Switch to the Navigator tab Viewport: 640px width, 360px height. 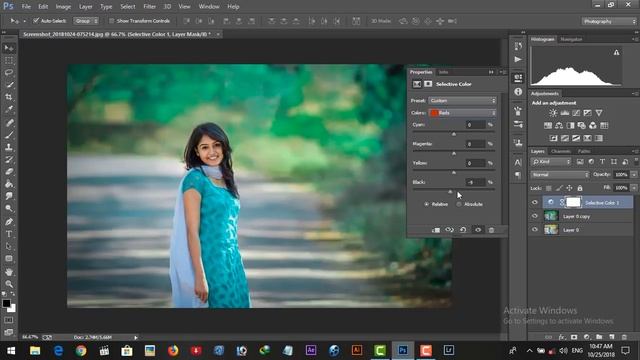pyautogui.click(x=571, y=39)
